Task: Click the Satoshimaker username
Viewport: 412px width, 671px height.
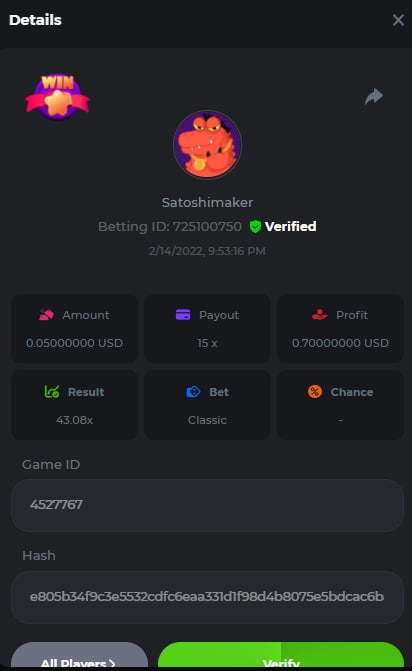Action: point(207,202)
